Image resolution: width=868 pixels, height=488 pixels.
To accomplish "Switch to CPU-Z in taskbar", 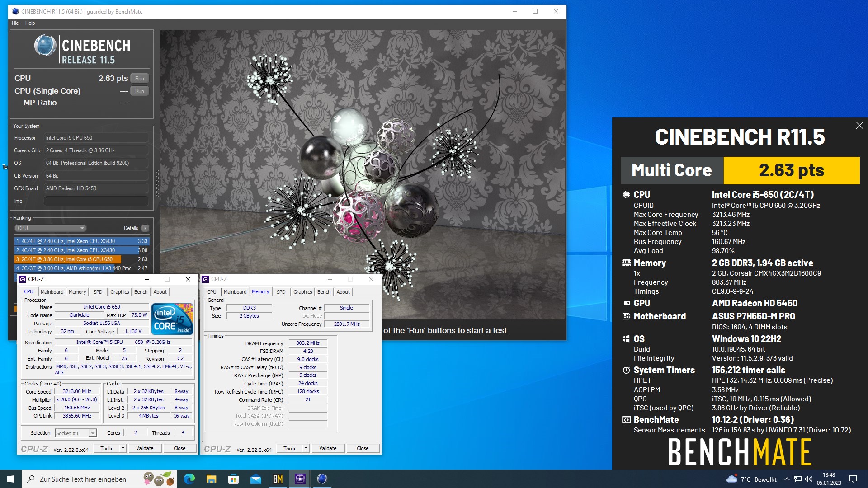I will pos(300,479).
